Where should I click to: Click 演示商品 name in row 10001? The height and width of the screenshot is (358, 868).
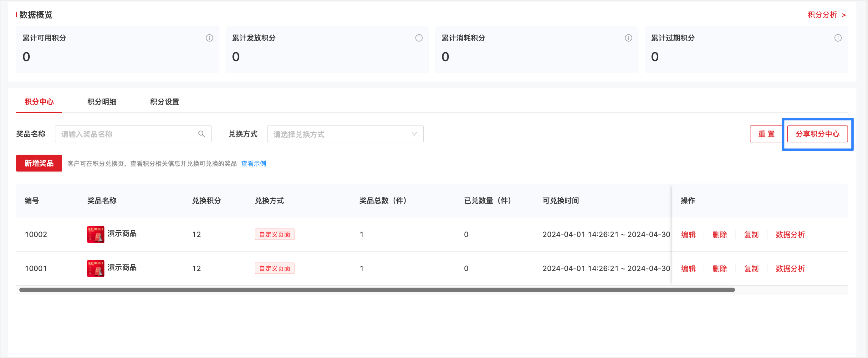(122, 267)
